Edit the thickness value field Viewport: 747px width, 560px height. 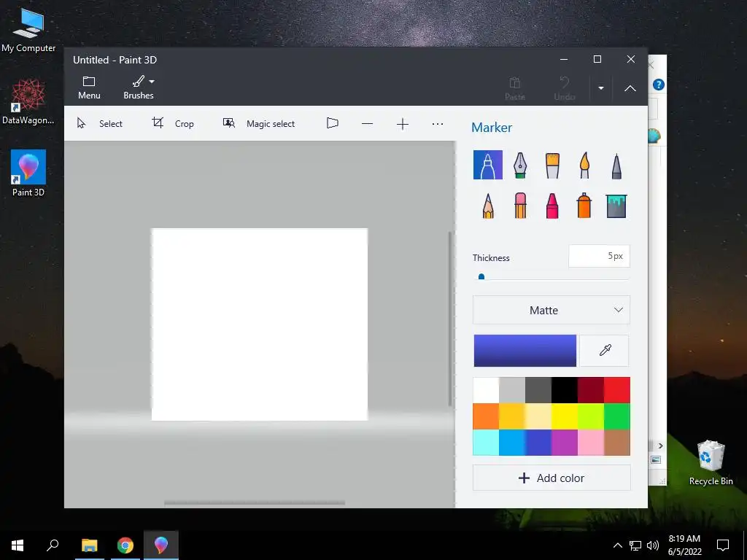click(599, 256)
